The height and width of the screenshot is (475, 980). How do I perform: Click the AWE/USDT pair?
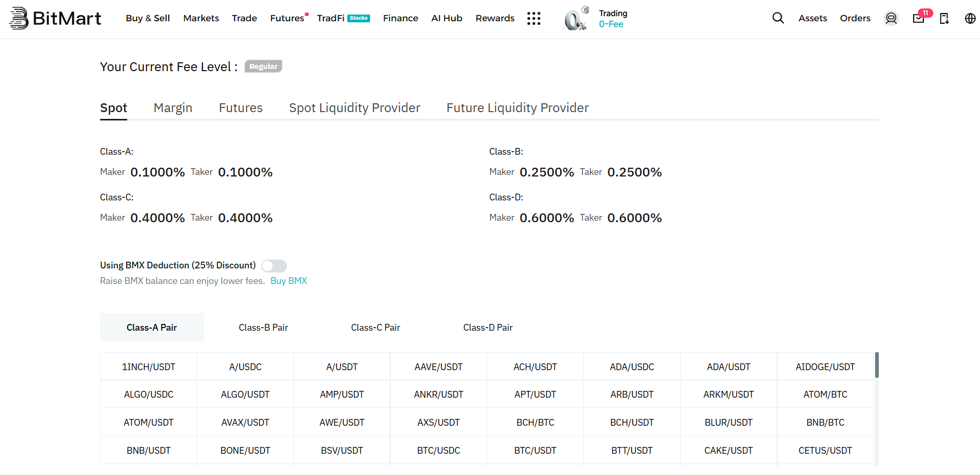coord(342,423)
